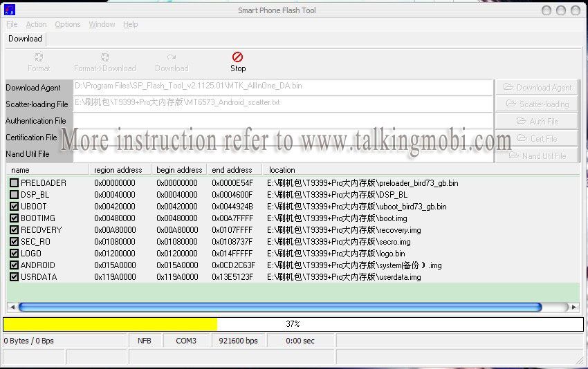Click the secro.img location cell

tap(339, 242)
